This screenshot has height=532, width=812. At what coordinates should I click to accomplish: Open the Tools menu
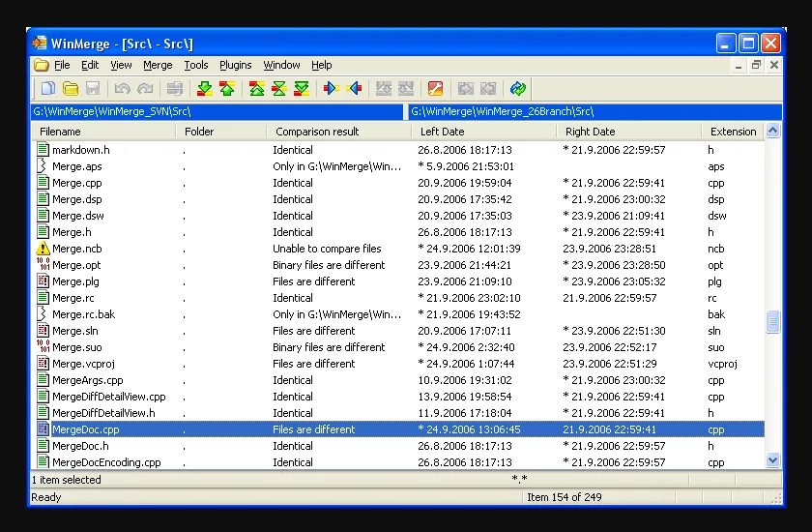[196, 65]
